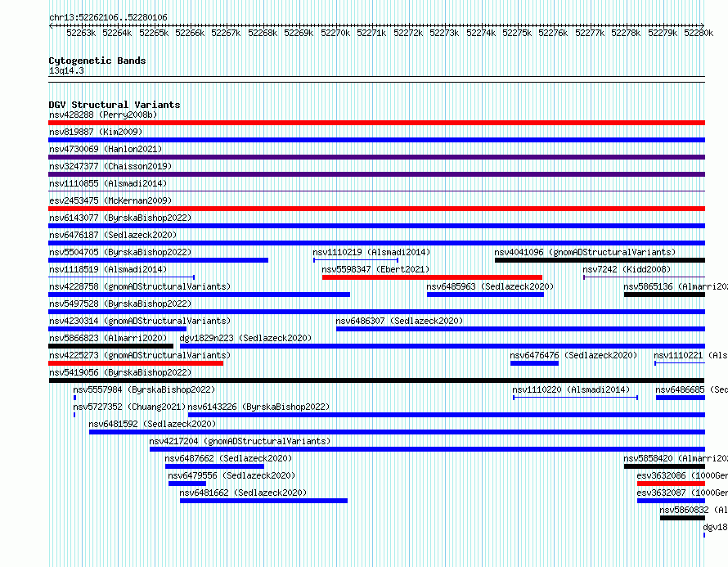This screenshot has width=728, height=567.
Task: Click nsv4228758 (gnomADStructuralVariants) label
Action: (140, 286)
